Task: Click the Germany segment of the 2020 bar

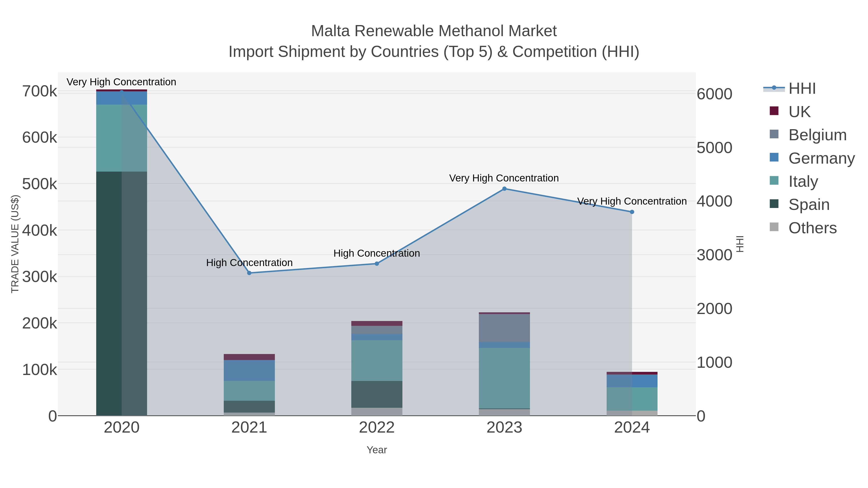Action: pos(122,98)
